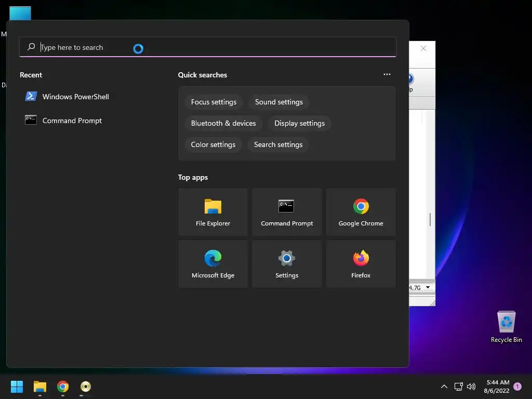Launch Google Chrome from Top apps
This screenshot has height=399, width=532.
point(361,212)
